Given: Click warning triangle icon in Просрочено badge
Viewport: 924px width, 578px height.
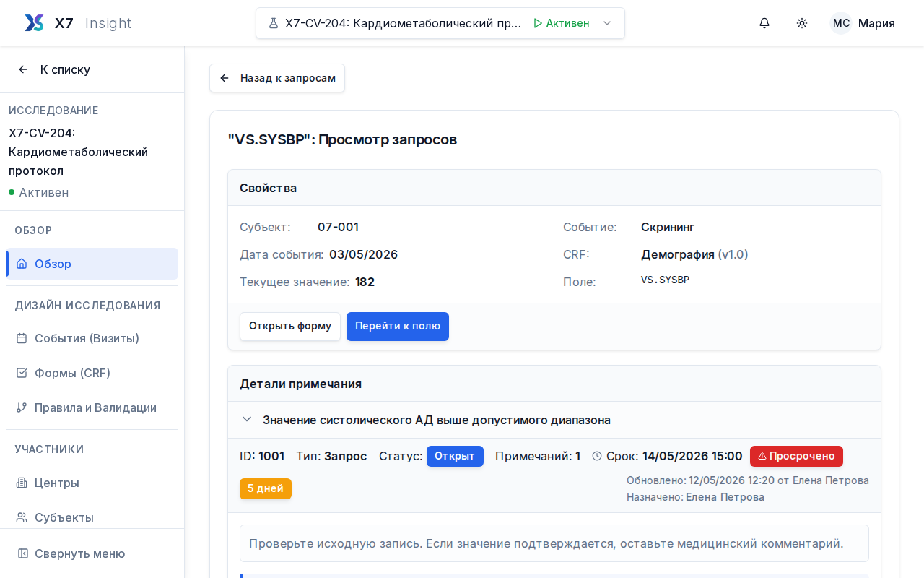Looking at the screenshot, I should pyautogui.click(x=762, y=456).
